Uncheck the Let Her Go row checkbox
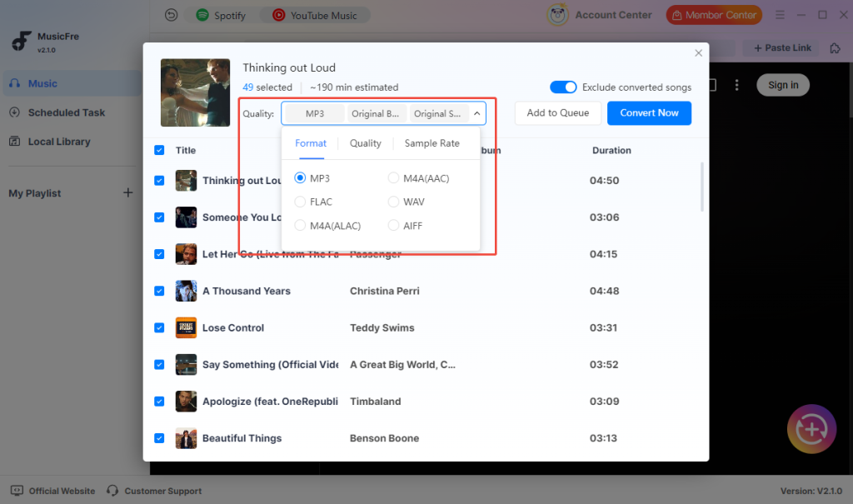This screenshot has width=853, height=504. (159, 254)
